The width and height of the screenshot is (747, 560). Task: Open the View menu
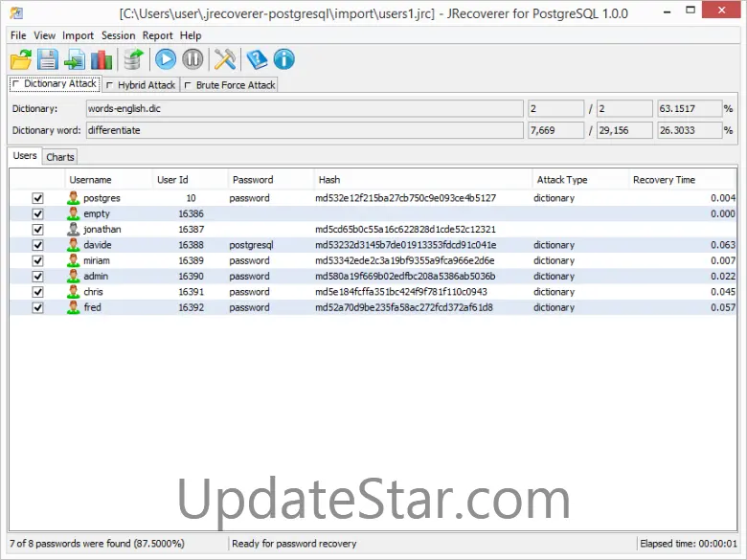44,35
